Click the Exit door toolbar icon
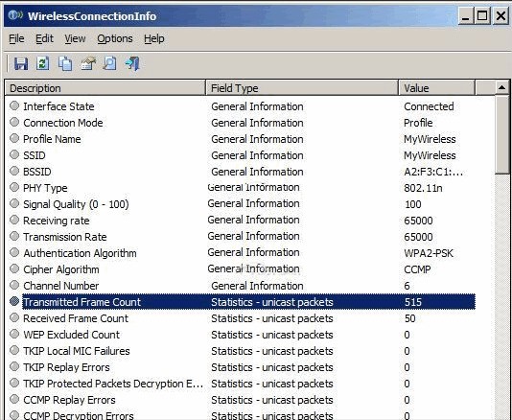 coord(132,63)
